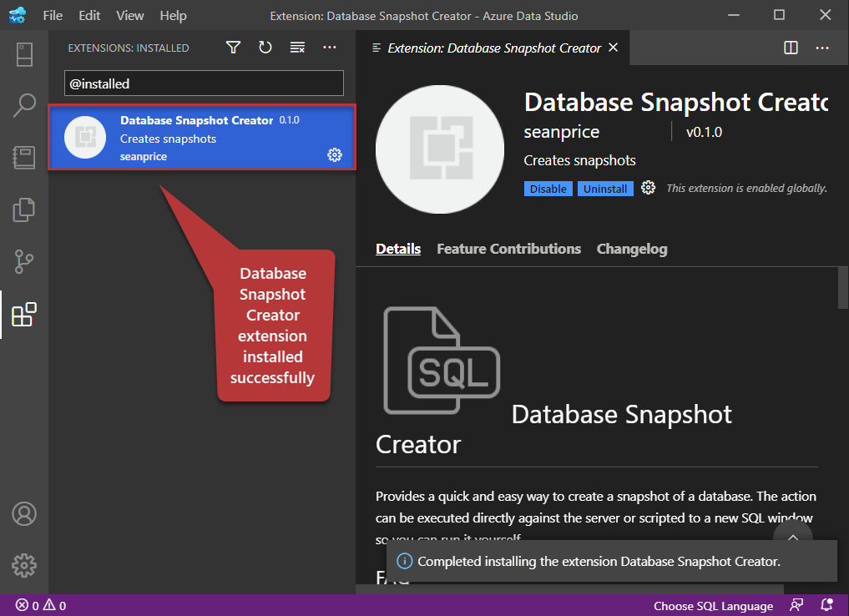Click the extensions search input field

(204, 83)
